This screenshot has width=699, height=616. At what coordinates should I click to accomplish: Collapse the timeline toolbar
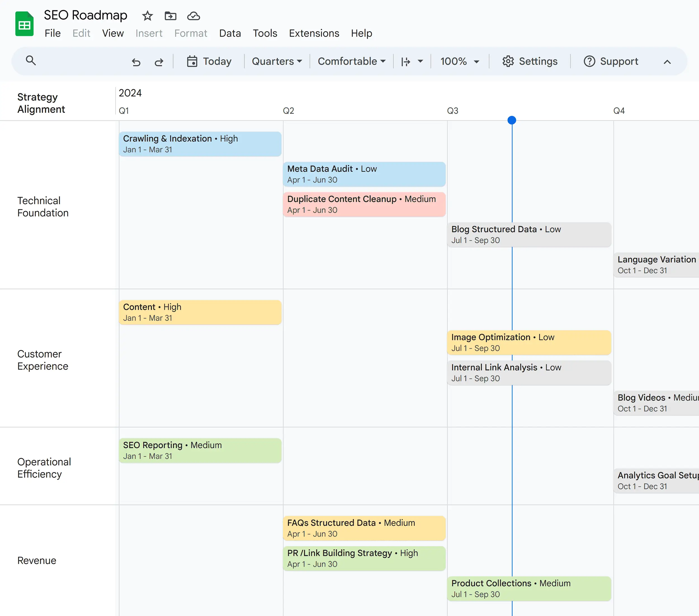667,62
